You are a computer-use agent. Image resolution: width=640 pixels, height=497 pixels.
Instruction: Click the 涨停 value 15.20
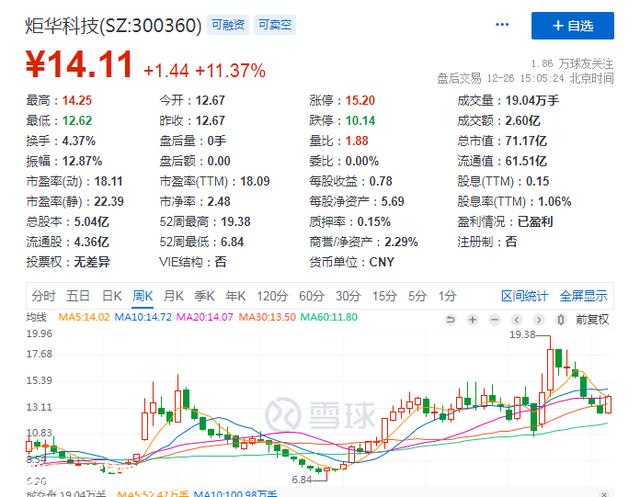click(x=360, y=100)
